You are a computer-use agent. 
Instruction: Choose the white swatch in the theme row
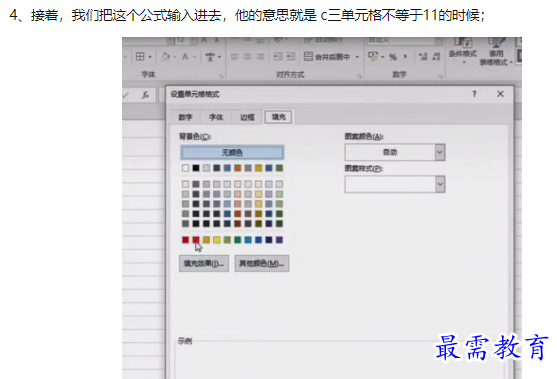tap(185, 168)
